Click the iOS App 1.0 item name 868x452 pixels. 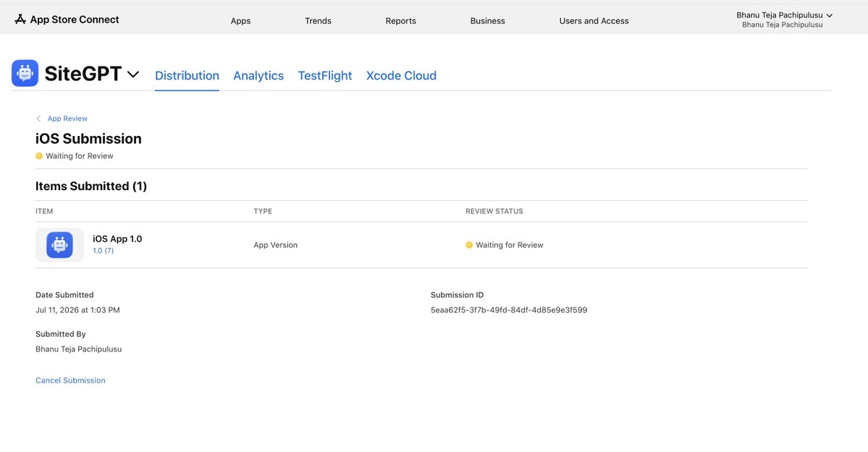[117, 239]
